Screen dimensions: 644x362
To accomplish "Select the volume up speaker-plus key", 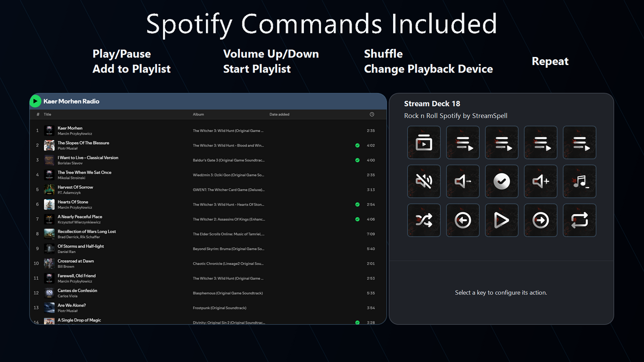I will point(541,181).
